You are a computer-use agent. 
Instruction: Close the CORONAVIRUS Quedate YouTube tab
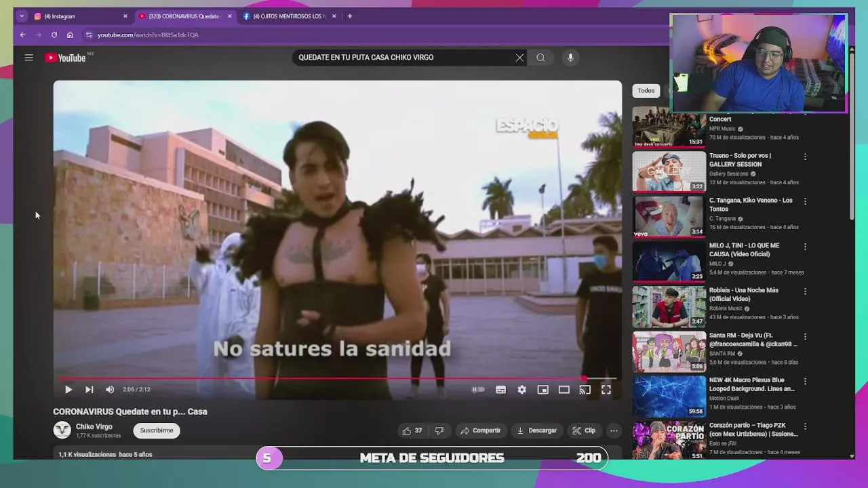(229, 16)
